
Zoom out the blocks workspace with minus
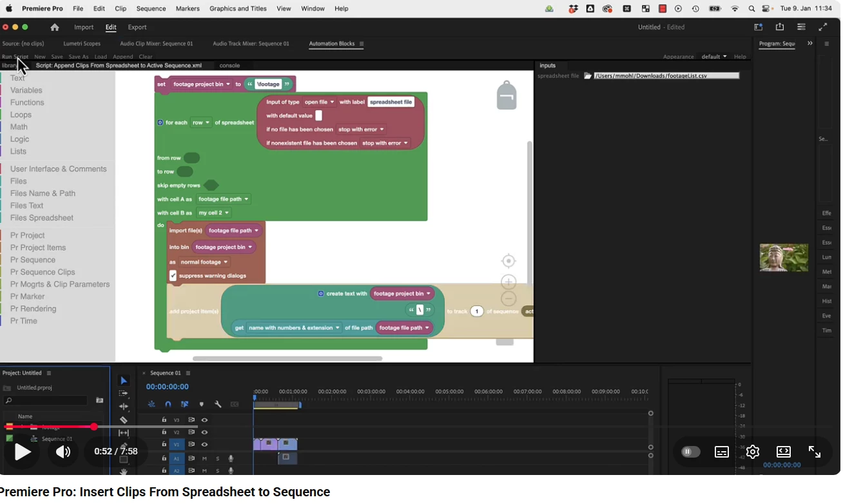pyautogui.click(x=509, y=298)
